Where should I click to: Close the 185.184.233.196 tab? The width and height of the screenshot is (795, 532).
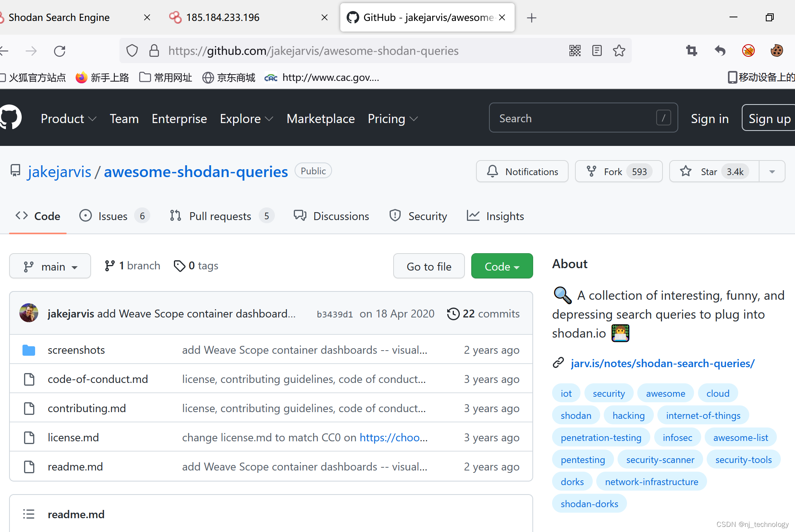(325, 17)
